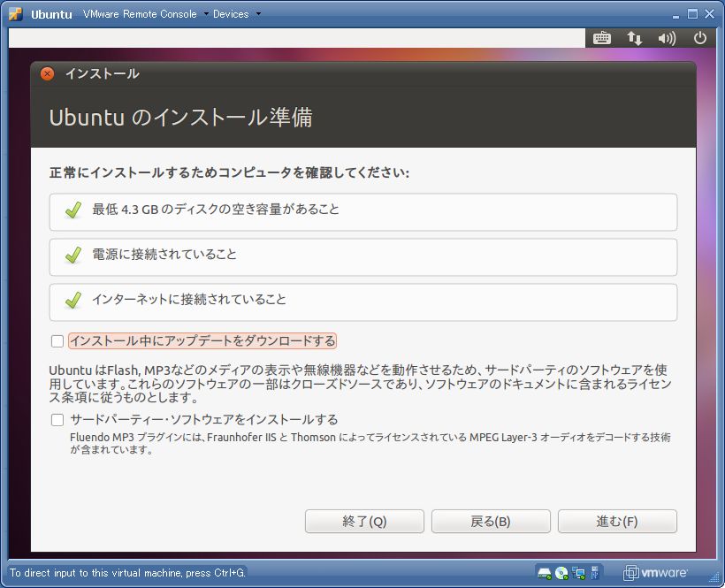The height and width of the screenshot is (588, 725).
Task: Click the window resize grip in status bar
Action: pos(714,577)
